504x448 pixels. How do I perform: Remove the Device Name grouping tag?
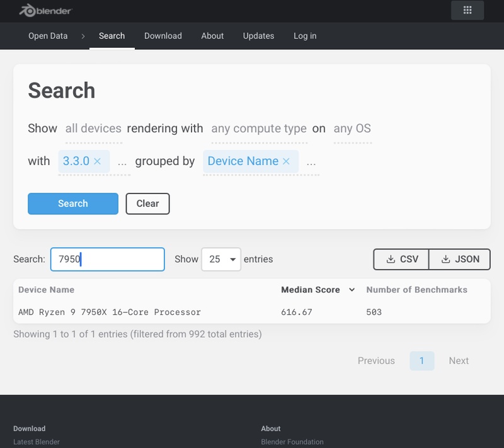286,161
